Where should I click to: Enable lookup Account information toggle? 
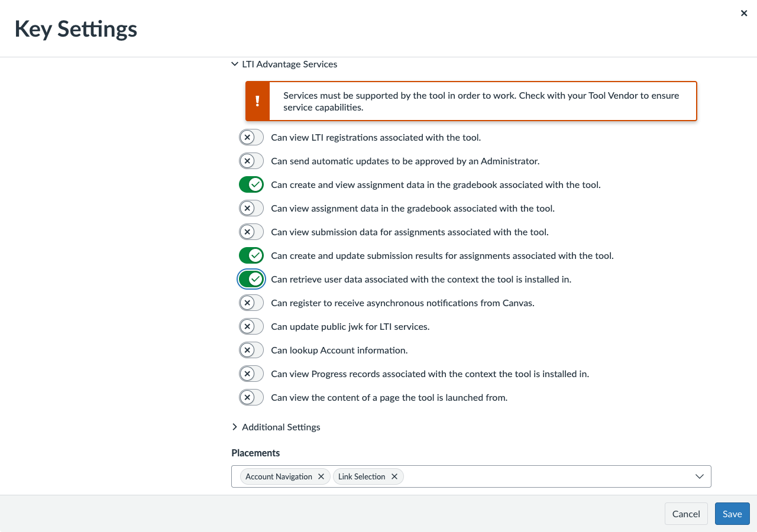tap(251, 351)
